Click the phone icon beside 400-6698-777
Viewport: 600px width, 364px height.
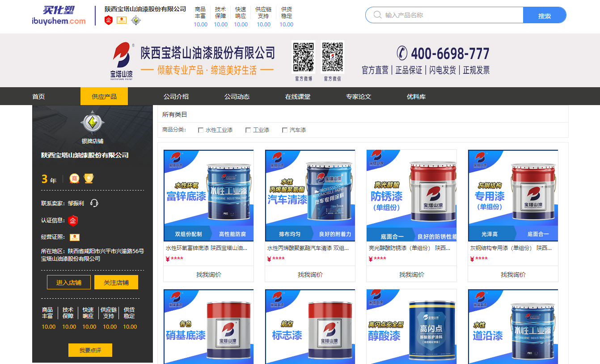point(402,54)
